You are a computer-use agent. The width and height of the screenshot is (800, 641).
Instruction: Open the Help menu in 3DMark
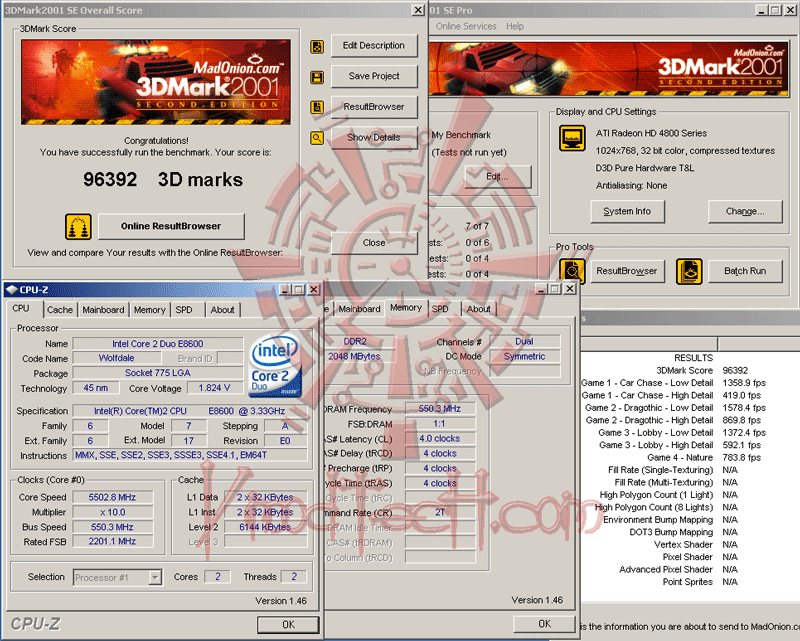pos(515,26)
